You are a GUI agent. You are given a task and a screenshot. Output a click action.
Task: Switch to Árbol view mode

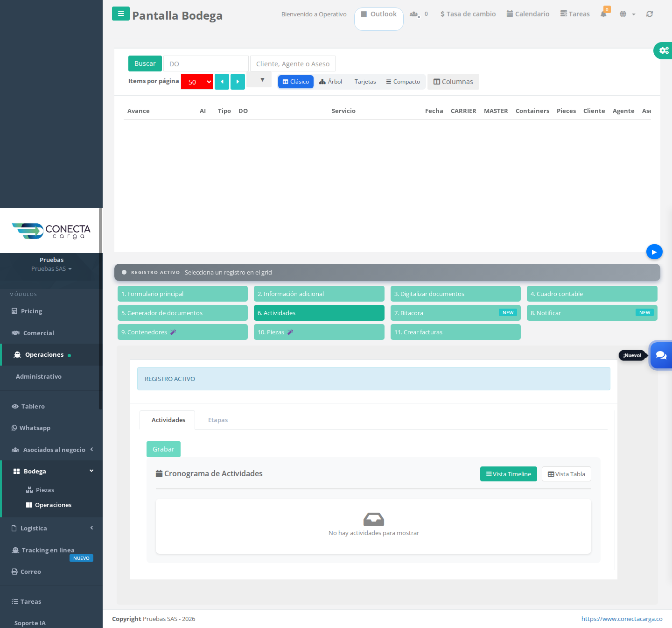click(331, 82)
